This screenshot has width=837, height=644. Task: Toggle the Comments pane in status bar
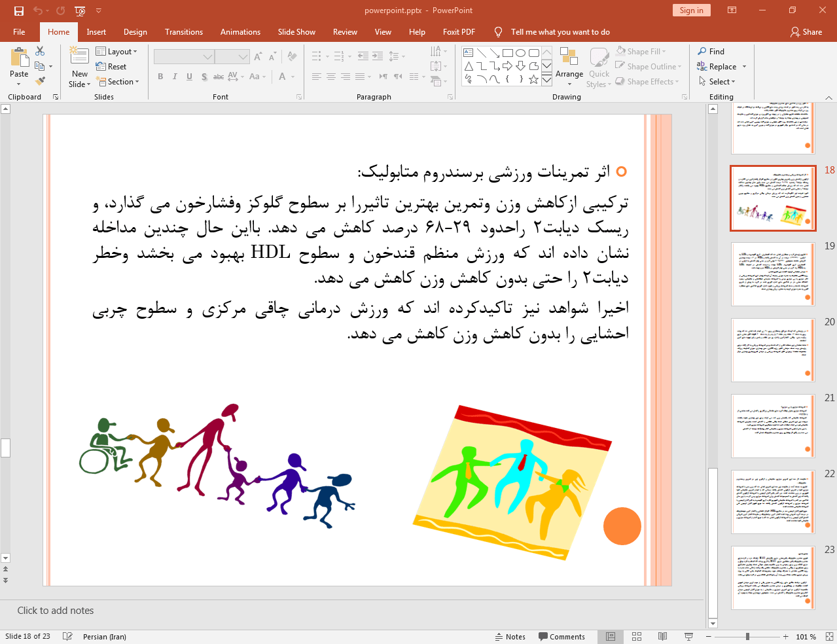pos(561,637)
